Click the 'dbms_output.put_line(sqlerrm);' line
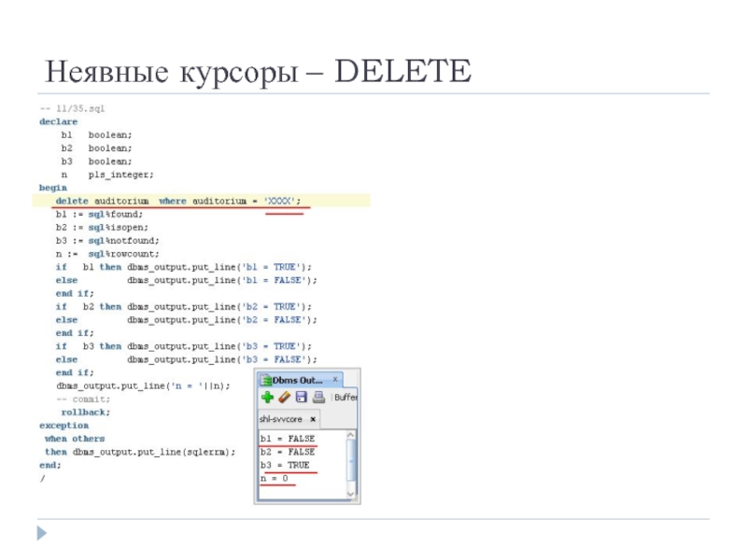This screenshot has height=560, width=747. [154, 452]
